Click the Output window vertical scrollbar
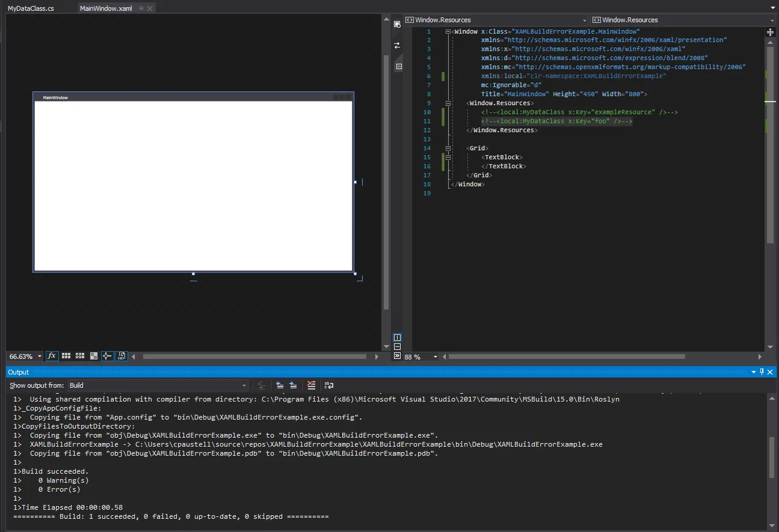The height and width of the screenshot is (532, 779). point(772,457)
